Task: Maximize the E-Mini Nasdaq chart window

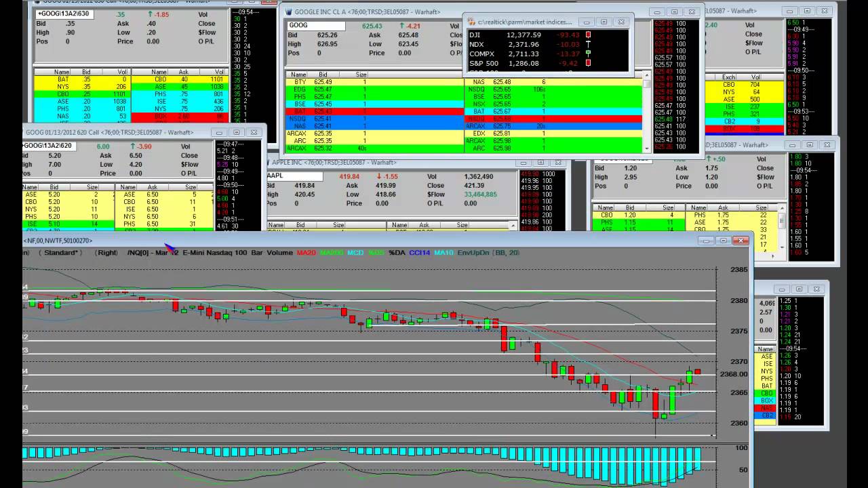Action: (x=724, y=241)
